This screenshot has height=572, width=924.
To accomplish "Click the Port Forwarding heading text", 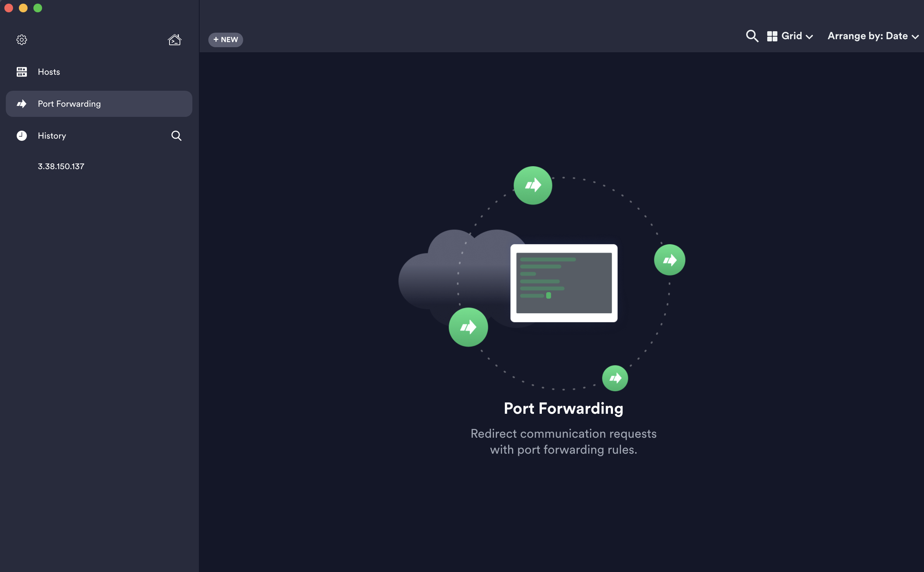I will coord(563,409).
